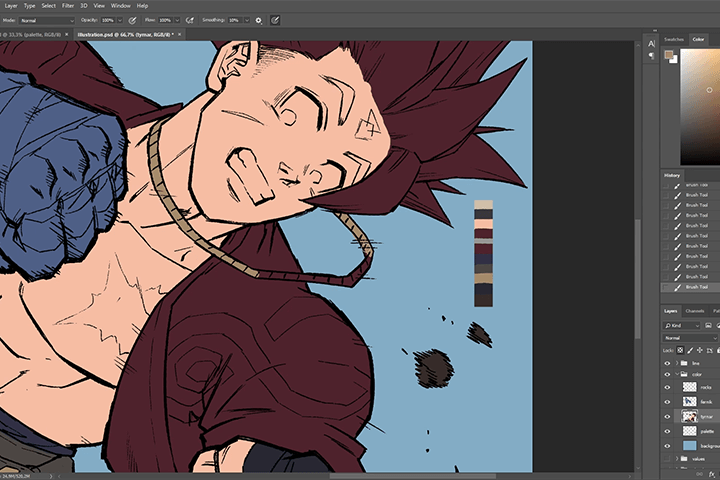Open the Type menu
Screen dimensions: 720x480
[29, 6]
